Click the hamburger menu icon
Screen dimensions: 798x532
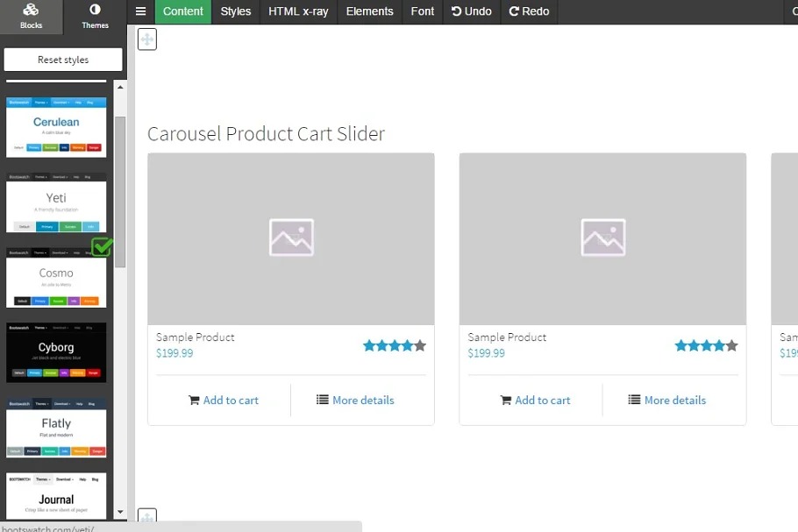point(140,11)
